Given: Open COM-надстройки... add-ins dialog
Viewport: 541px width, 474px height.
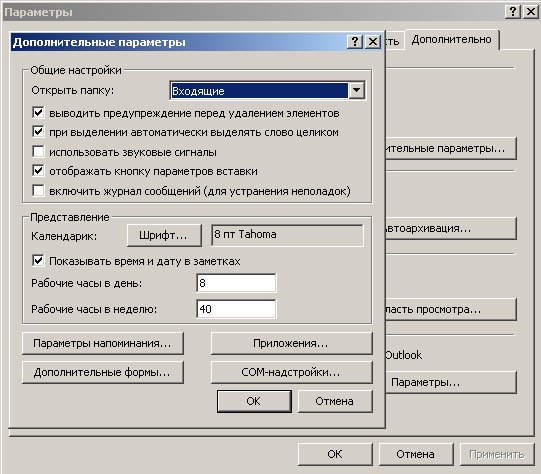Looking at the screenshot, I should click(x=292, y=372).
